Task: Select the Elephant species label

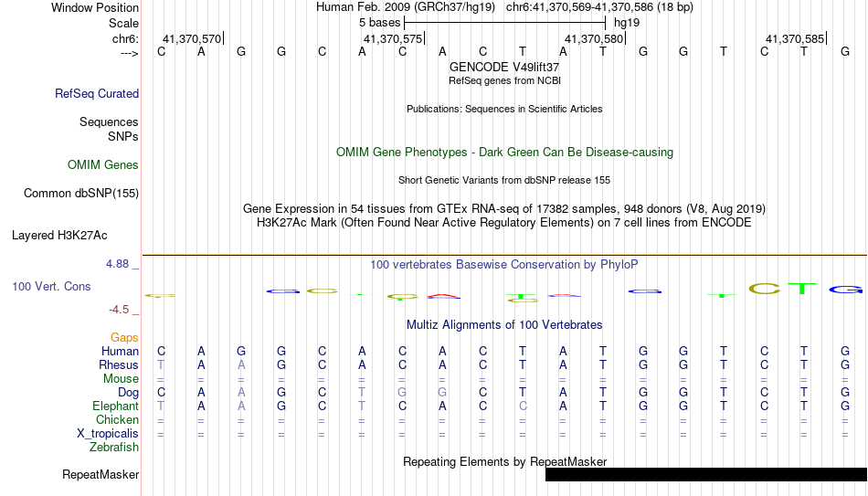Action: point(116,406)
